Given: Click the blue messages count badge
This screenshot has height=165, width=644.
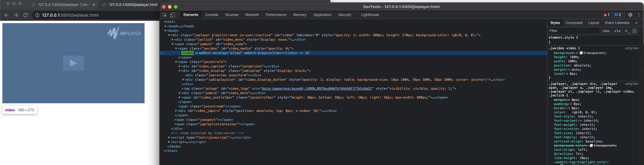Looking at the screenshot, I should click(618, 15).
